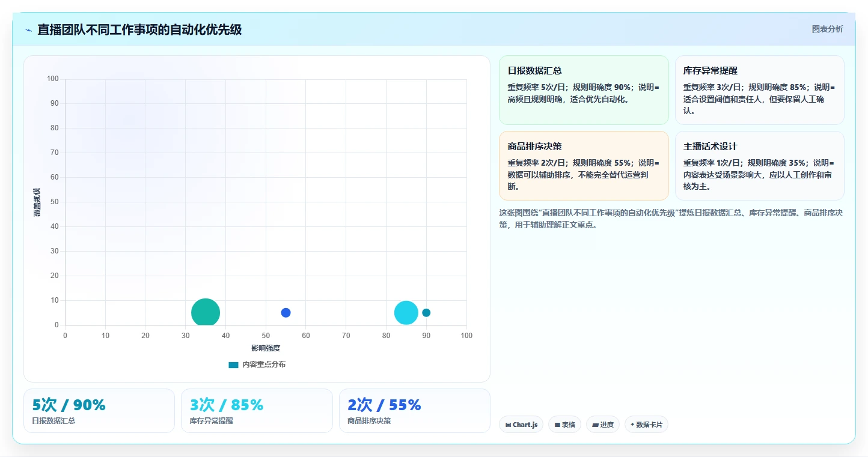
Task: Click the 5次 / 90% stat value
Action: [x=69, y=405]
